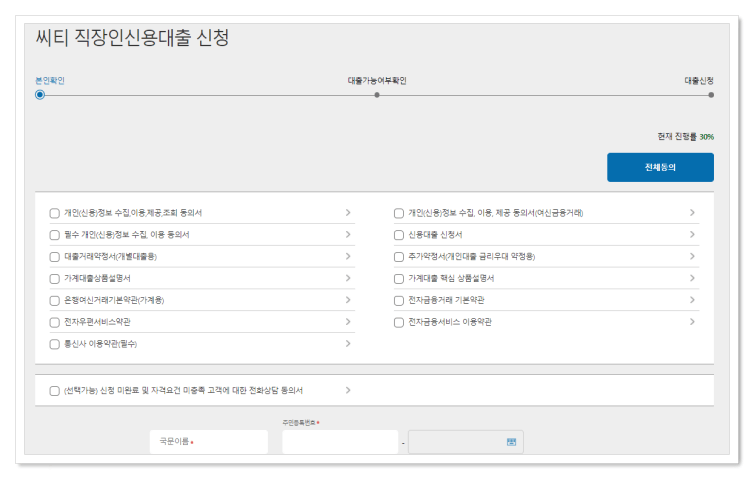The image size is (754, 479).
Task: Click 현재 진행률 30% text
Action: pos(686,137)
